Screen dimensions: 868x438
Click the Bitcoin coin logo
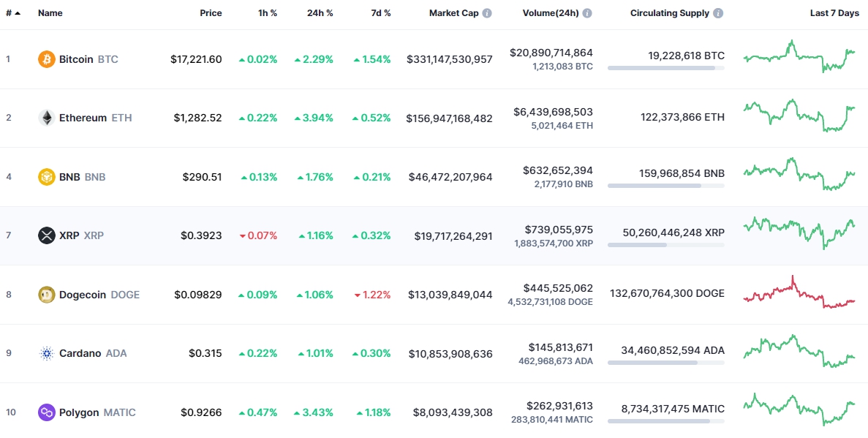pyautogui.click(x=47, y=59)
